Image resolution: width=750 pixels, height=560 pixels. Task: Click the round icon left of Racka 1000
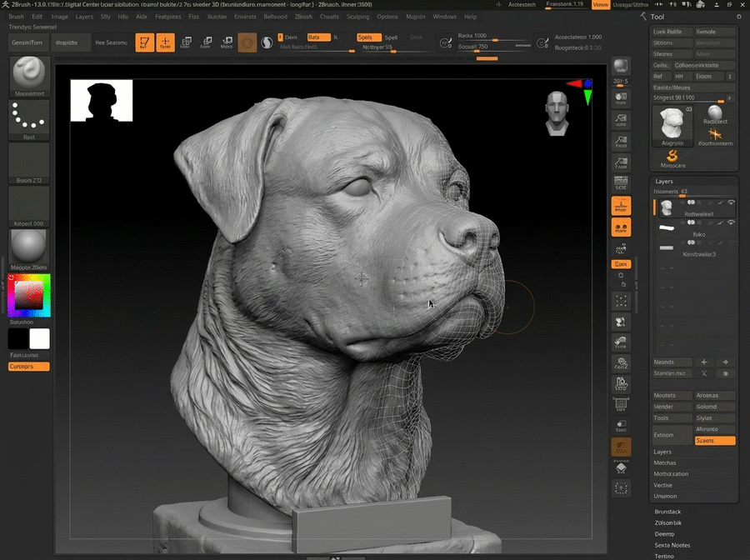[x=446, y=43]
